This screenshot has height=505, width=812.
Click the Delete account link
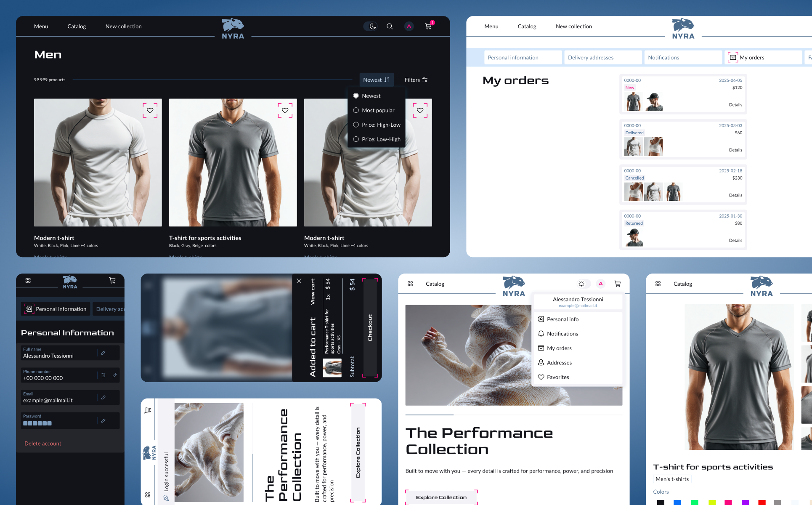[42, 444]
